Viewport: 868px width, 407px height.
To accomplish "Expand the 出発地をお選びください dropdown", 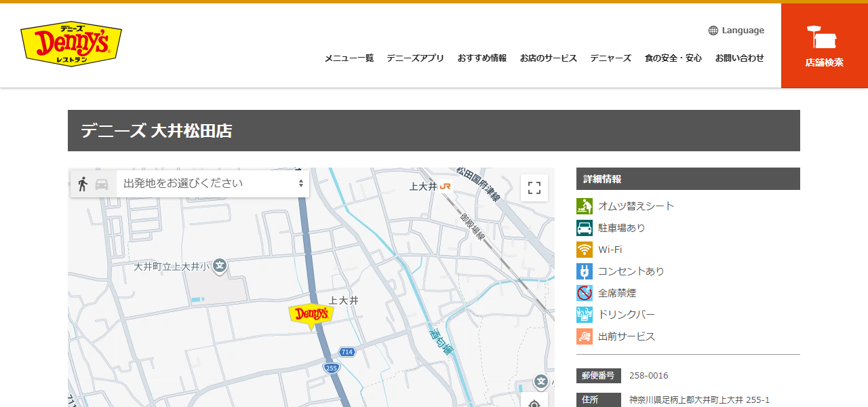I will 213,183.
